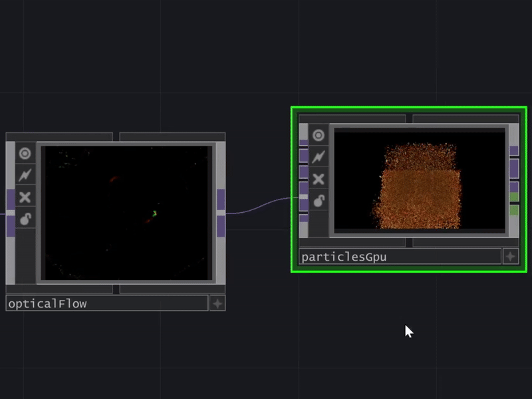
Task: Click the lightning bolt flag on opticalFlow
Action: pyautogui.click(x=25, y=176)
